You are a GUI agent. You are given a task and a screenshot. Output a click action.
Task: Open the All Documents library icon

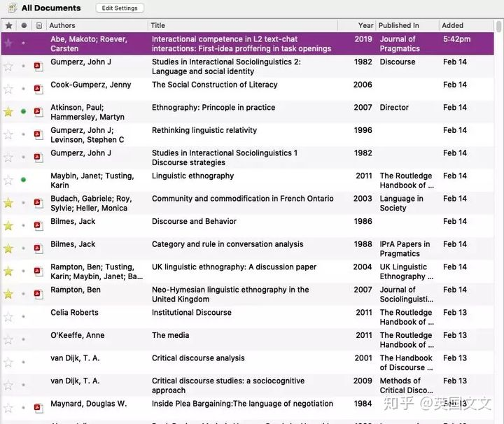[x=12, y=8]
